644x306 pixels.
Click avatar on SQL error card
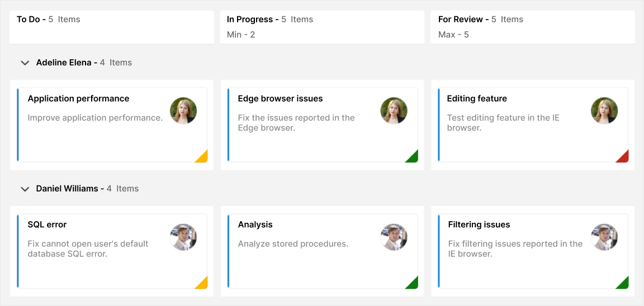(183, 237)
